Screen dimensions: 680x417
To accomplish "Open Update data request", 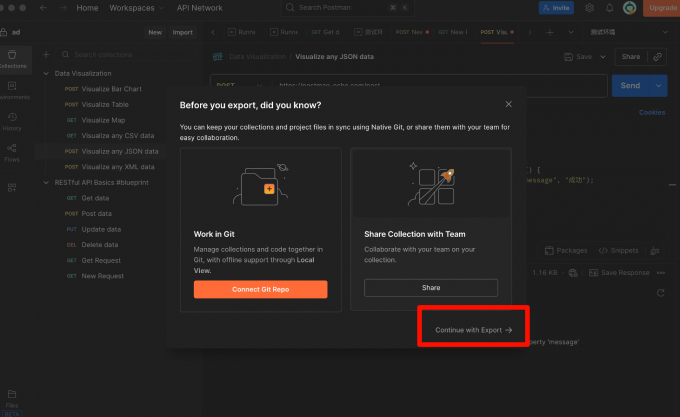I will [x=103, y=229].
